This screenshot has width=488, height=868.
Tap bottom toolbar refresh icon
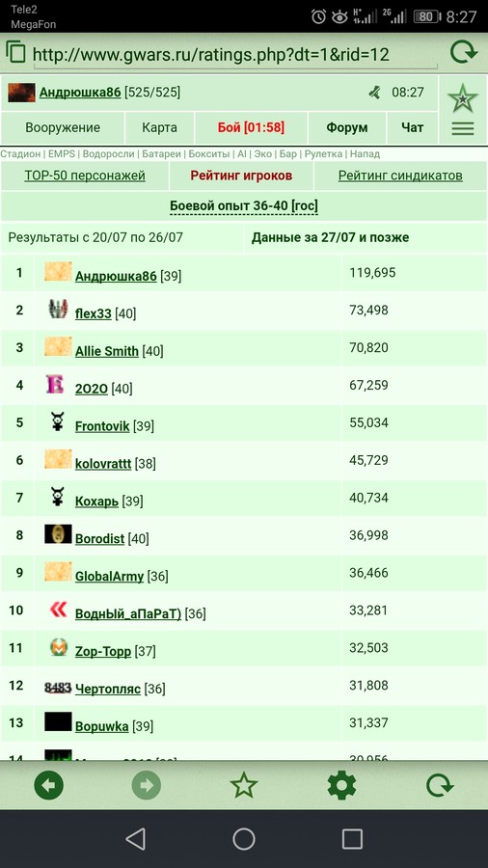tap(440, 785)
